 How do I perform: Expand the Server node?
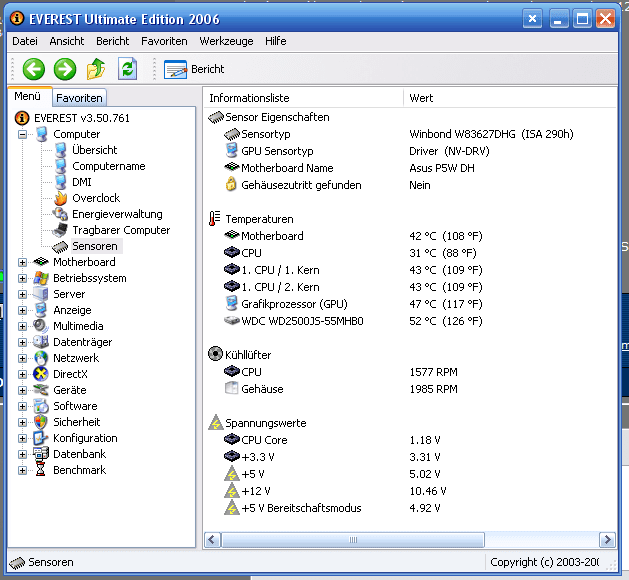click(x=22, y=294)
